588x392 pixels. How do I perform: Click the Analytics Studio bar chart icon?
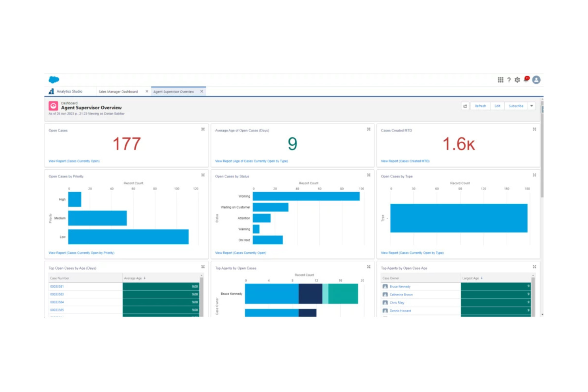(51, 91)
